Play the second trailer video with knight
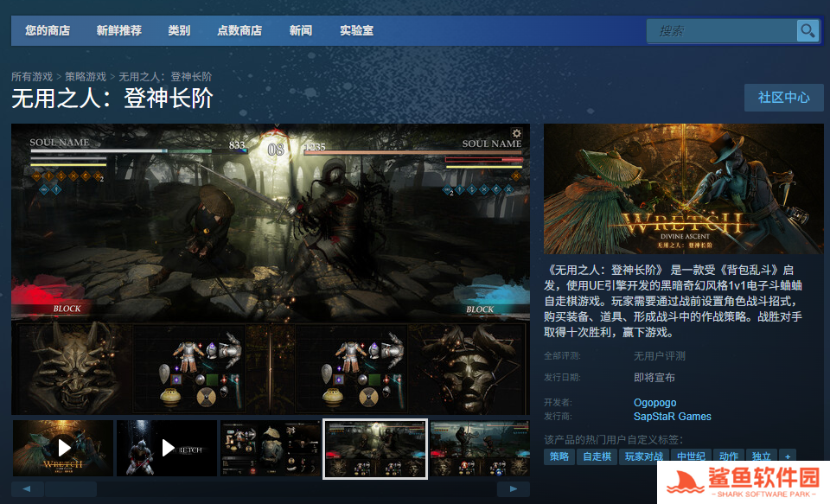 167,448
